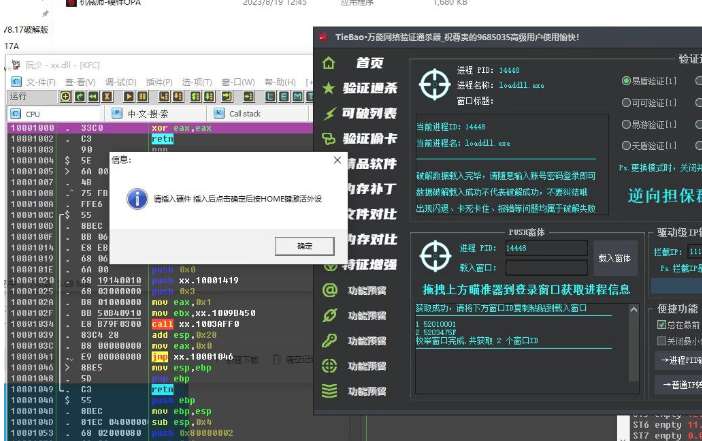Click 确定 button in the message dialog
Screen dimensions: 702x441
305,245
